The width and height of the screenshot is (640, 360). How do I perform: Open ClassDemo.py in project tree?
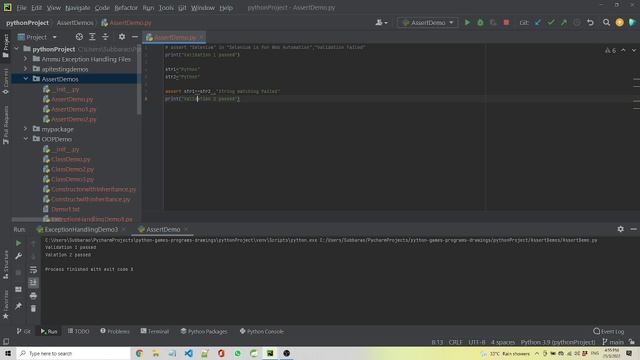(71, 159)
